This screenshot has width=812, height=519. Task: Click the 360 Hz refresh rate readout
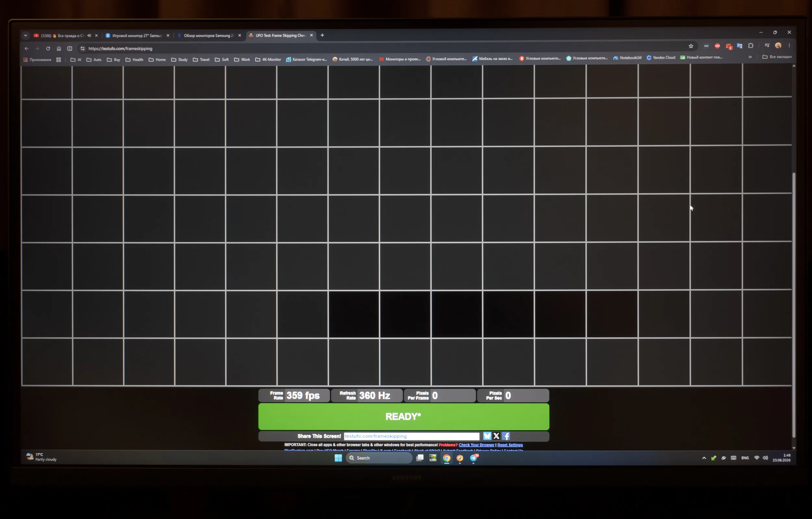tap(367, 395)
